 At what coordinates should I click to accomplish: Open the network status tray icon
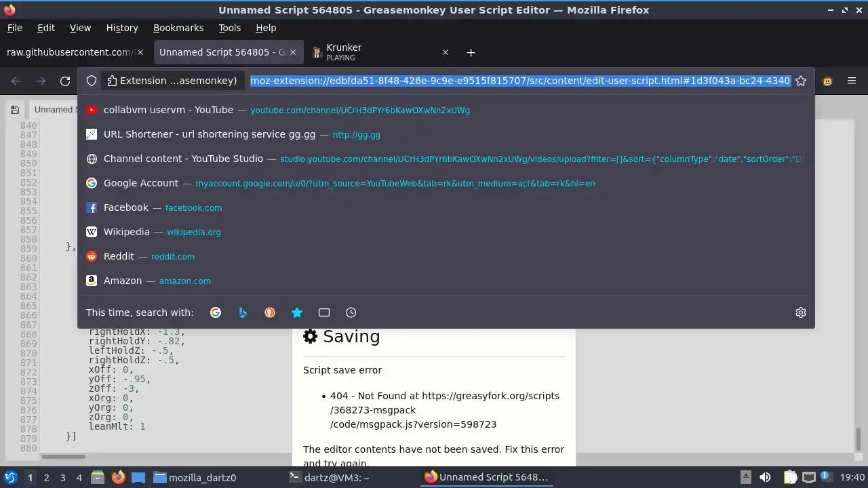click(808, 477)
